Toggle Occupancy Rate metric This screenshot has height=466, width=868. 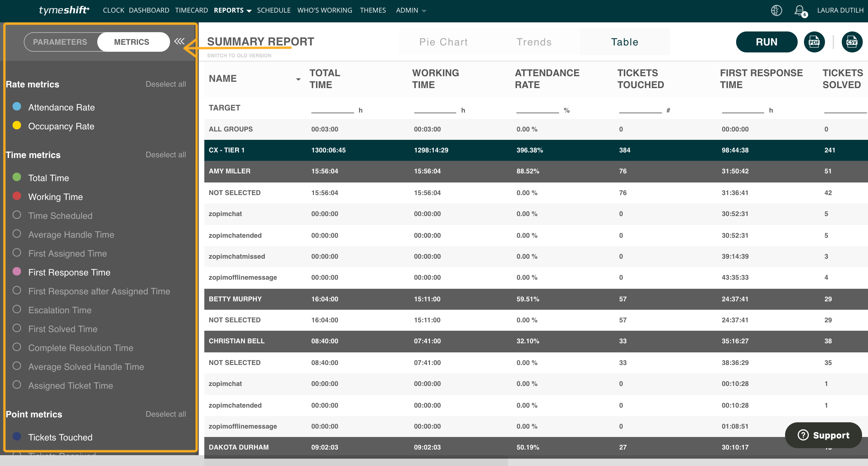[53, 126]
